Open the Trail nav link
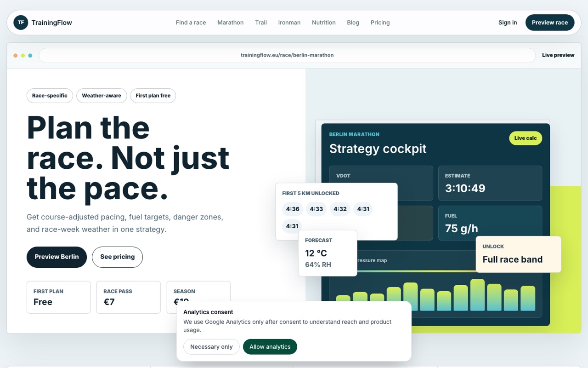 (x=261, y=23)
